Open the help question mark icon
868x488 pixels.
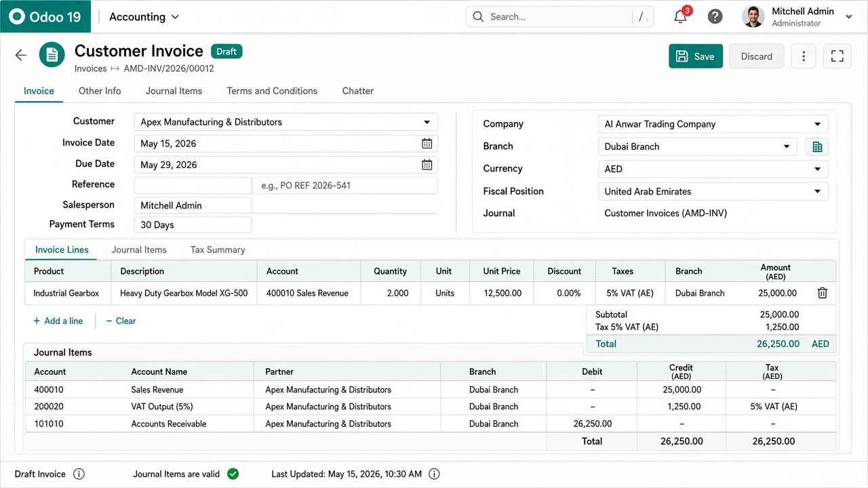click(x=715, y=17)
